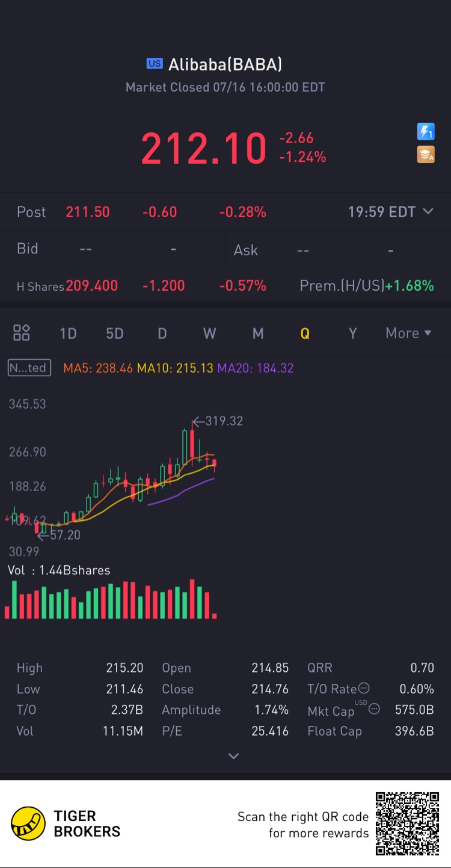Viewport: 451px width, 868px height.
Task: Tap the rewards QR code
Action: pos(407,823)
